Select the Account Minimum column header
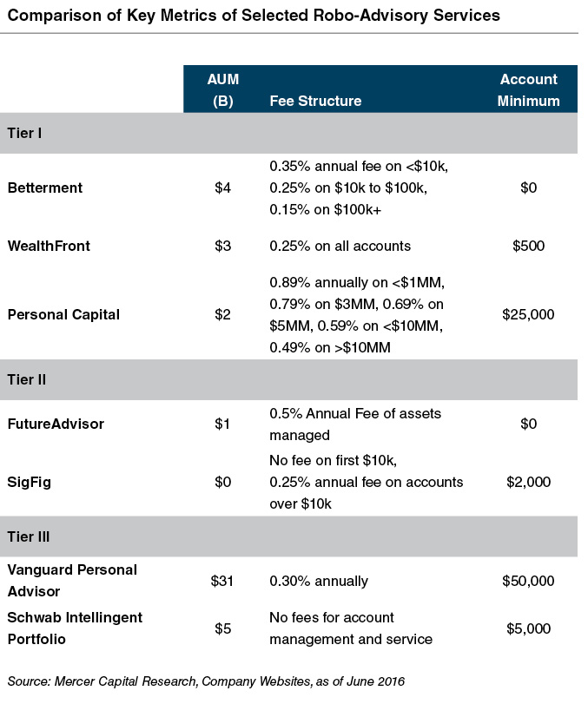 click(528, 89)
